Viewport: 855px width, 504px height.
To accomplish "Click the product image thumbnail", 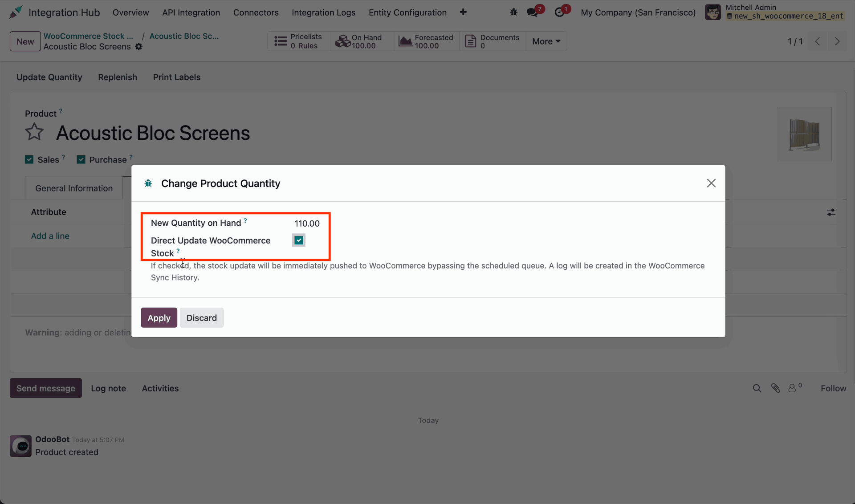I will (804, 134).
